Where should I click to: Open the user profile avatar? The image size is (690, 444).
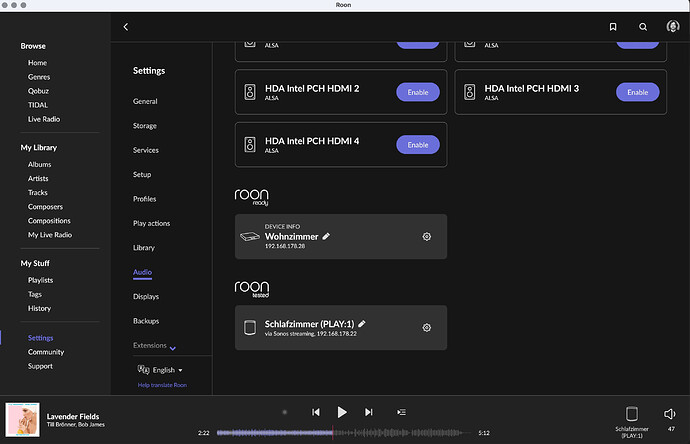tap(673, 26)
